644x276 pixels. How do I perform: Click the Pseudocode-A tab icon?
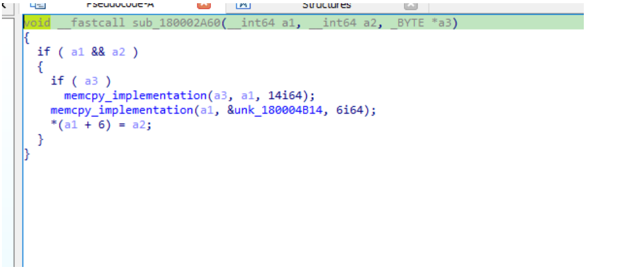click(38, 5)
